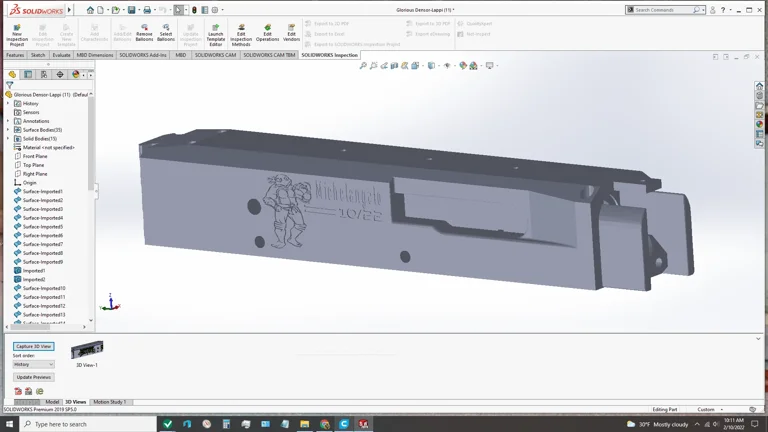This screenshot has height=432, width=768.
Task: Expand the Annotations tree node
Action: coord(8,121)
